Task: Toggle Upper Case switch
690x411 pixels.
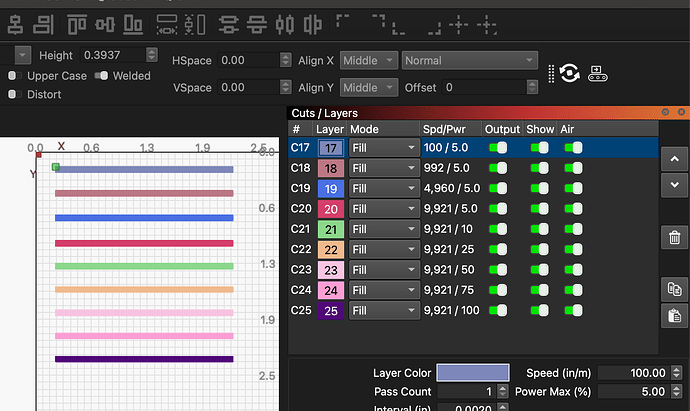Action: [x=15, y=76]
